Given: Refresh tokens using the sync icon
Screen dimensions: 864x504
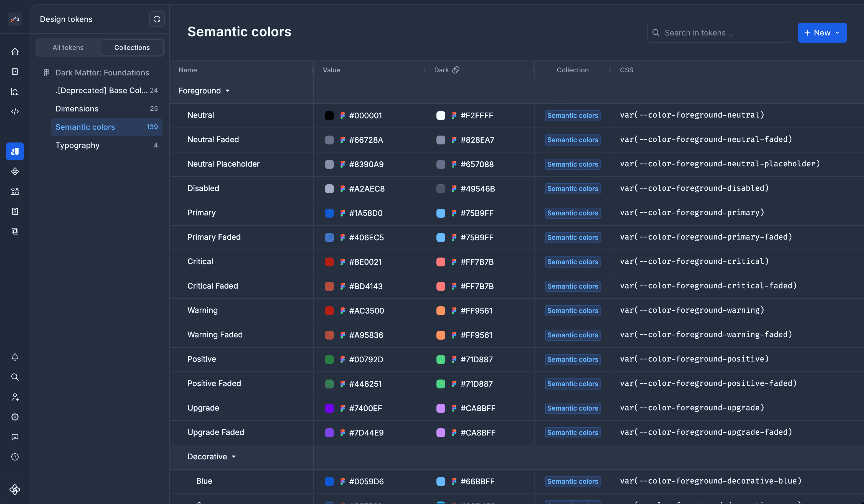Looking at the screenshot, I should pyautogui.click(x=157, y=19).
